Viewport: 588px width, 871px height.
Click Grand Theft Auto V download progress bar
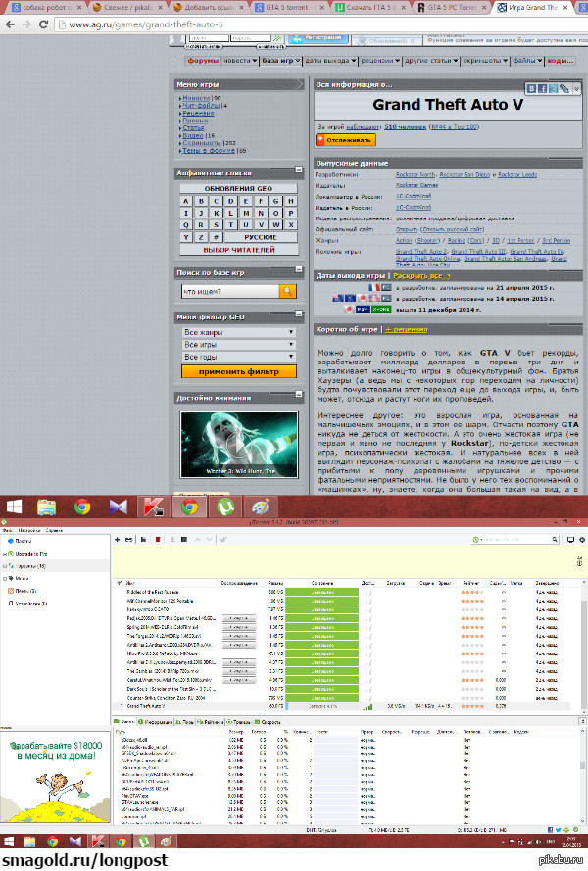click(x=322, y=706)
